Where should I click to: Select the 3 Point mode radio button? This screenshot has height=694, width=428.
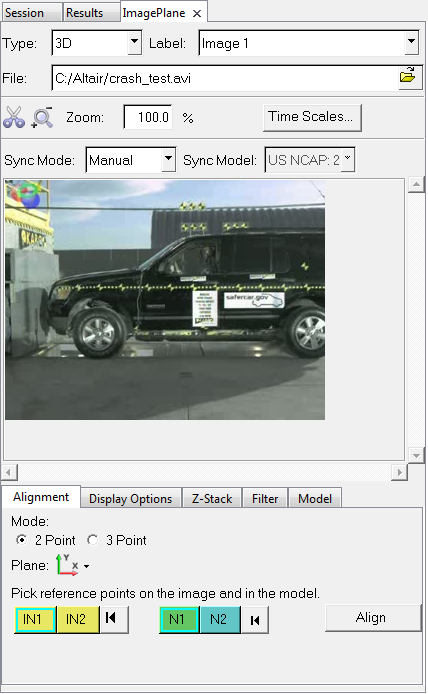93,540
